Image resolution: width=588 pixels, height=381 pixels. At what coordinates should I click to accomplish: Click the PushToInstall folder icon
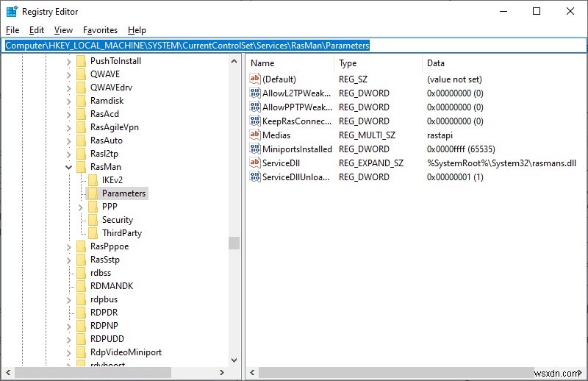point(81,61)
